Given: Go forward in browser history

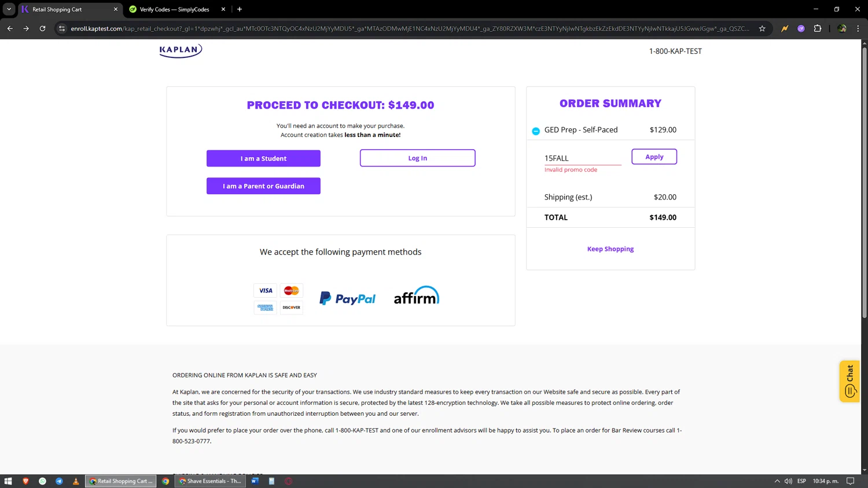Looking at the screenshot, I should coord(26,28).
